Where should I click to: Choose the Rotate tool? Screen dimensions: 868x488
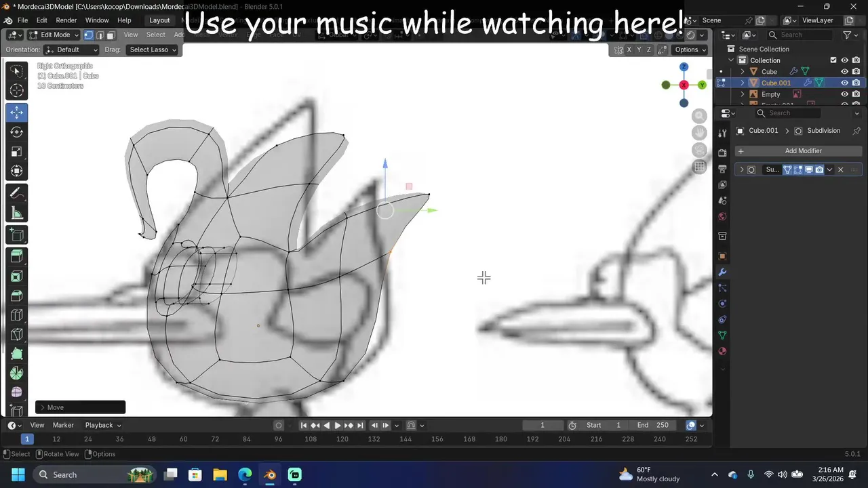[17, 132]
